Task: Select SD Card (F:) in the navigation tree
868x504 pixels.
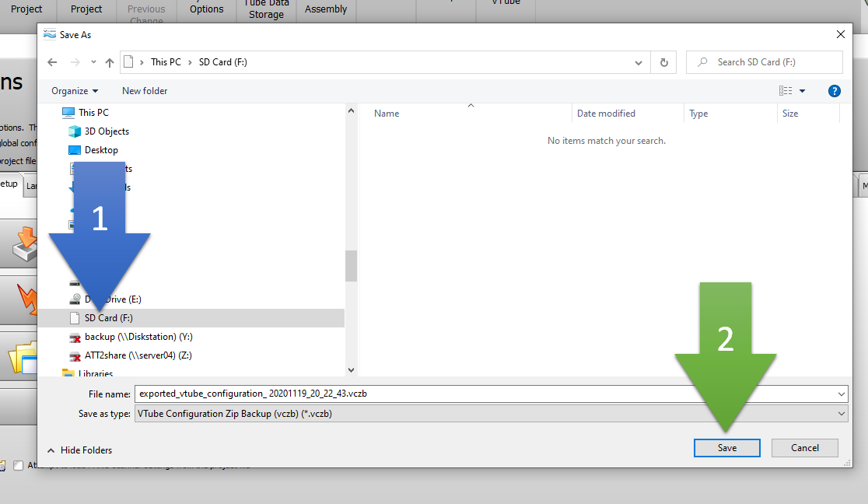Action: click(108, 318)
